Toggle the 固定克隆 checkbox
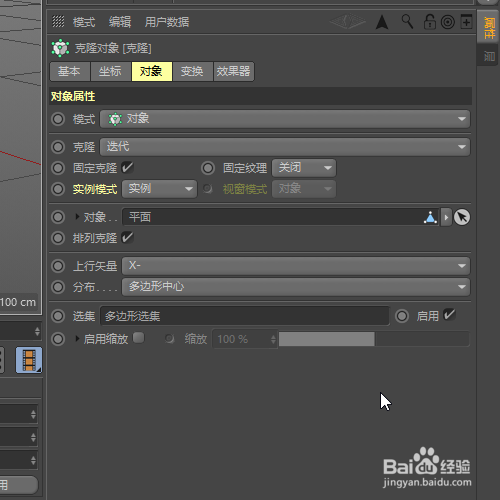The height and width of the screenshot is (500, 500). (x=127, y=167)
